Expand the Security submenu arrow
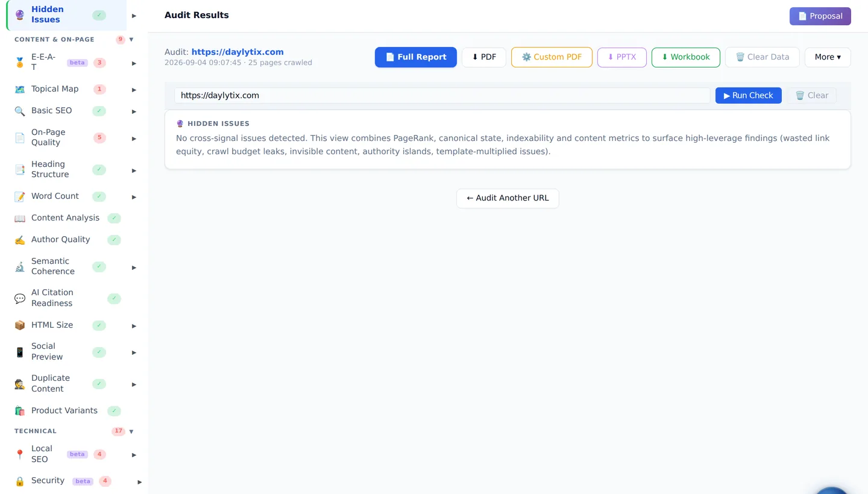This screenshot has height=494, width=868. (140, 482)
